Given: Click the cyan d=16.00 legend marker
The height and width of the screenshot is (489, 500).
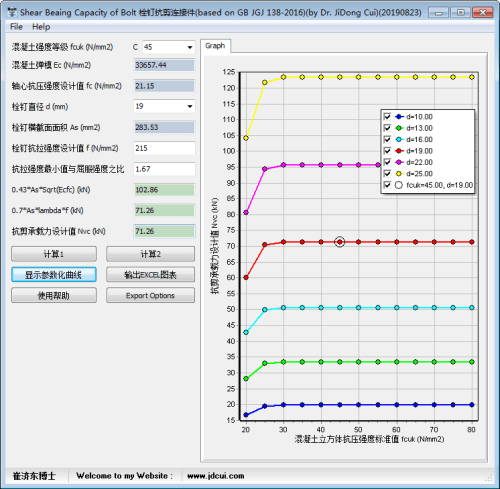Looking at the screenshot, I should pos(399,139).
